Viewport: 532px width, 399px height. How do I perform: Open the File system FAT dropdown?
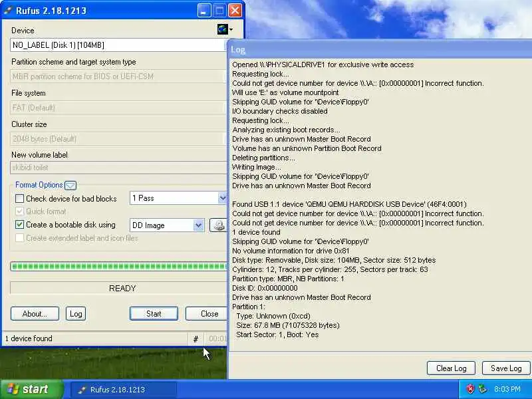point(118,108)
